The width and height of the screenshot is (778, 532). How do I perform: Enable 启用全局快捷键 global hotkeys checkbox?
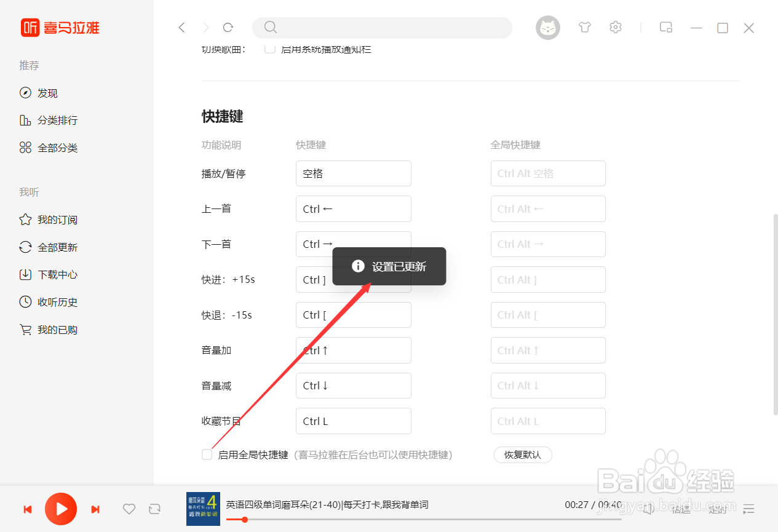tap(207, 455)
